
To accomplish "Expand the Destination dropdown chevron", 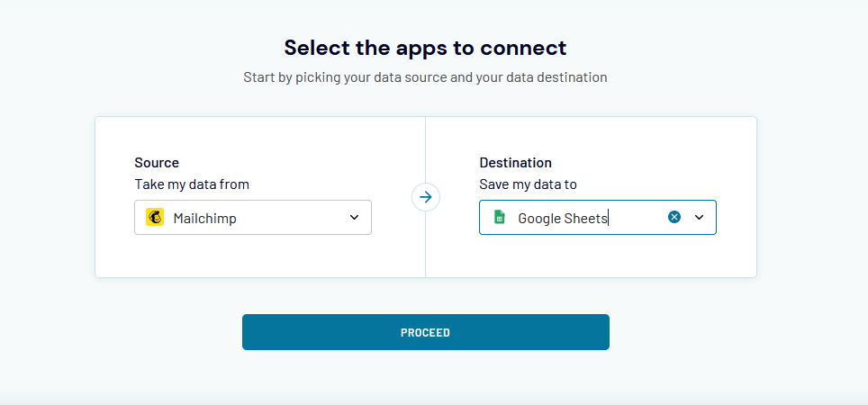I will (x=699, y=217).
